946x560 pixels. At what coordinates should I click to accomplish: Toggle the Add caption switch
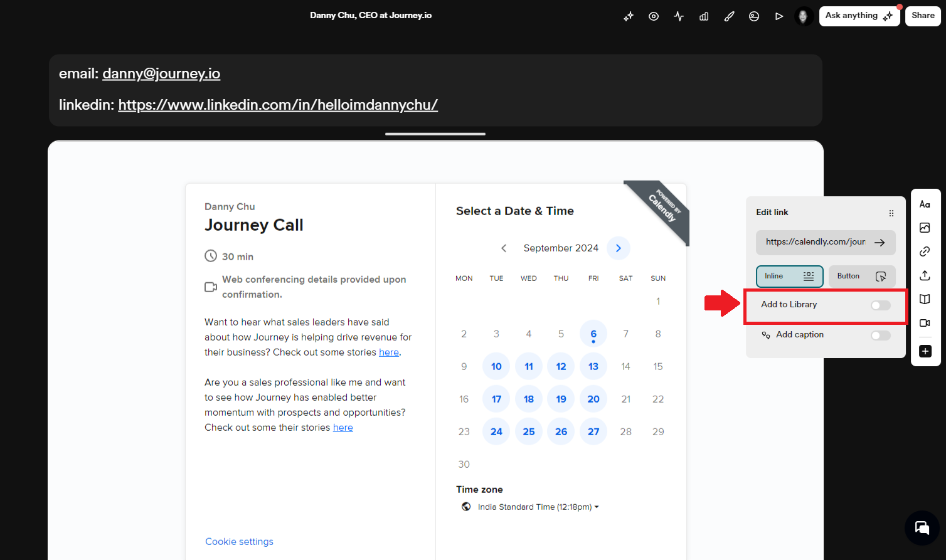881,335
